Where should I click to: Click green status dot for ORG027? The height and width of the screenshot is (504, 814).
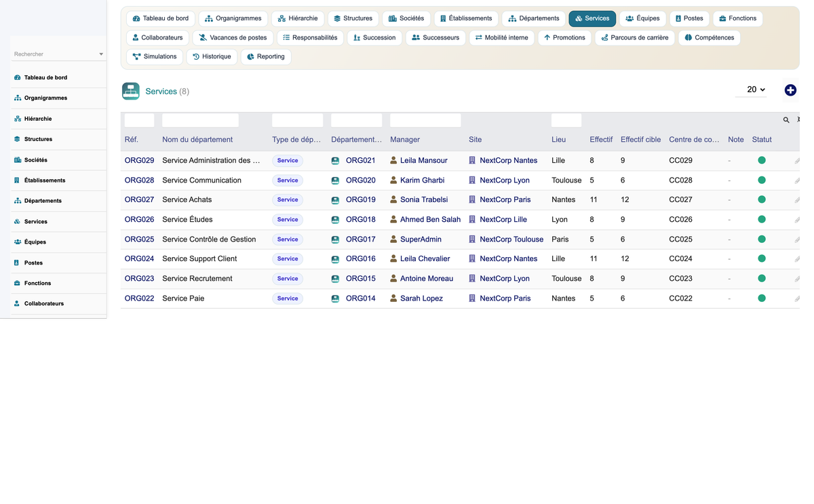(762, 200)
